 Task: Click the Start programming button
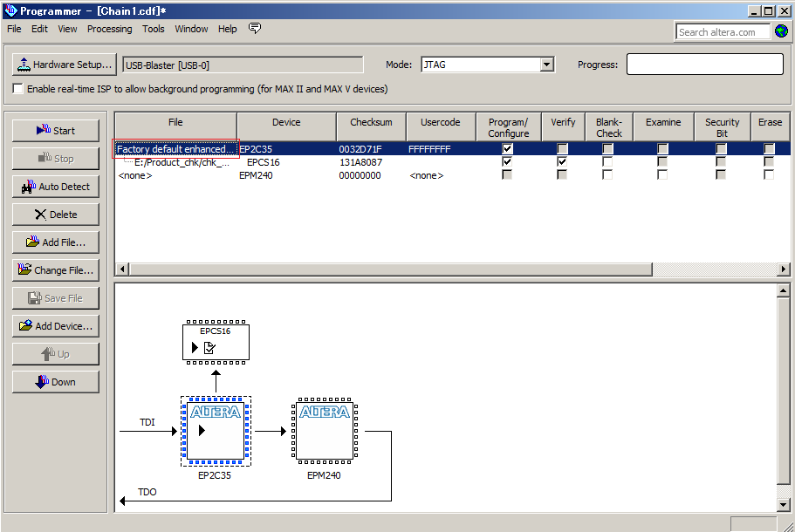pyautogui.click(x=56, y=131)
